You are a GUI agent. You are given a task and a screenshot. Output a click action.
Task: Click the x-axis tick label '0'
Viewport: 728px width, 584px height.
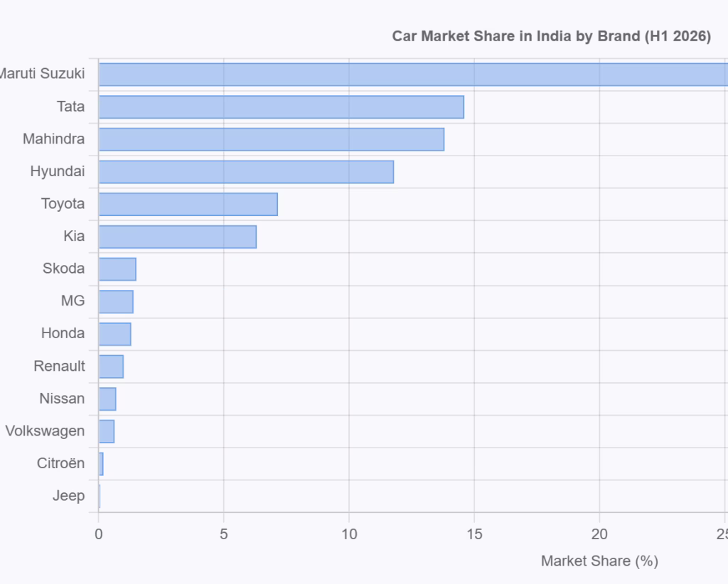tap(98, 534)
